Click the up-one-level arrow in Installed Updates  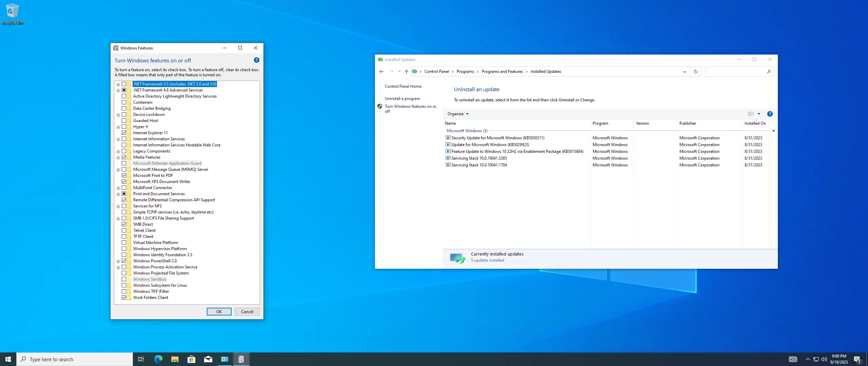click(406, 72)
